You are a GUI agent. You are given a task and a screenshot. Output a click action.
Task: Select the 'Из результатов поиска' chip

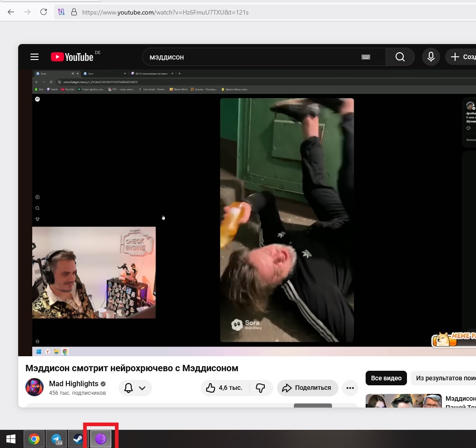tap(443, 378)
